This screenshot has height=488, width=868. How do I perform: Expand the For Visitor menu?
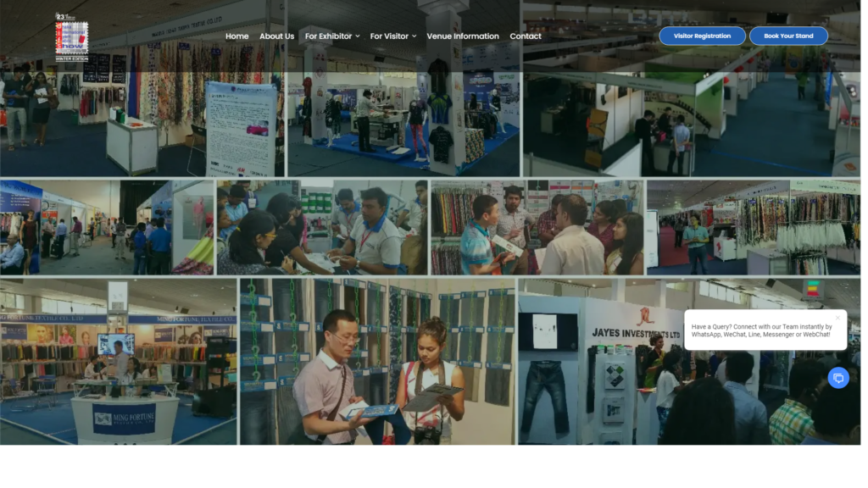[393, 36]
